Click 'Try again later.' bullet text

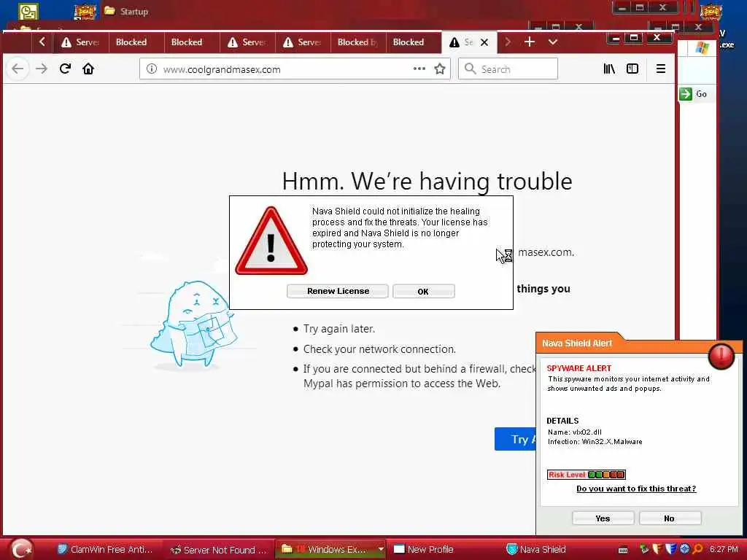tap(338, 329)
